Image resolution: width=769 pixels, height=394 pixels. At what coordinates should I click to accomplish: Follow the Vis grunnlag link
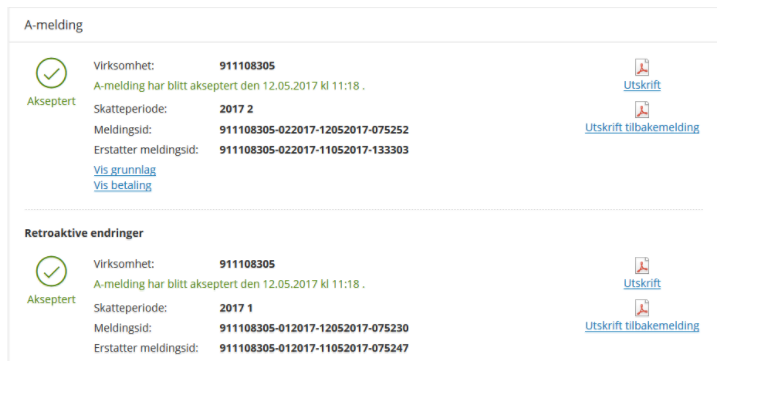pos(125,170)
